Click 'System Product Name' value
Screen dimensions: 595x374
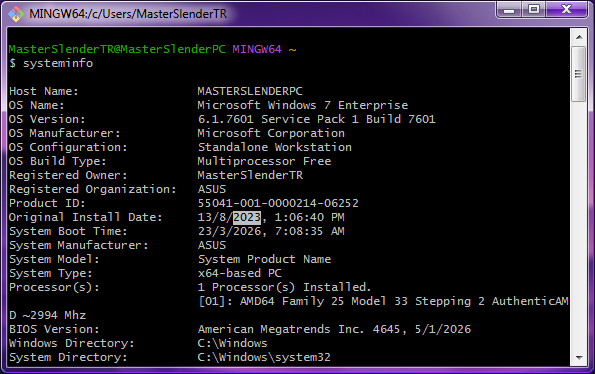point(264,259)
